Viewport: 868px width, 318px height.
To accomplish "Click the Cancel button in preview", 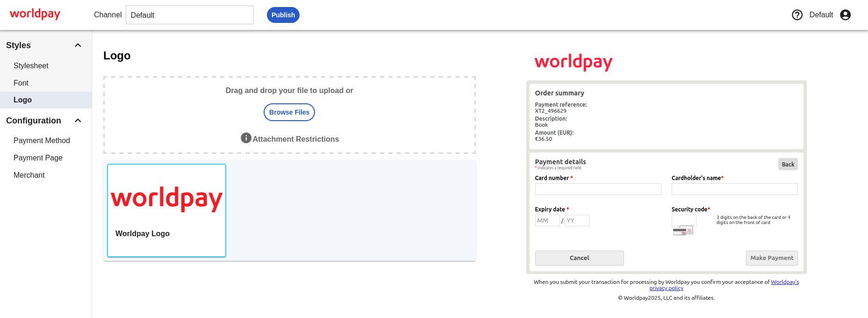I will [579, 258].
